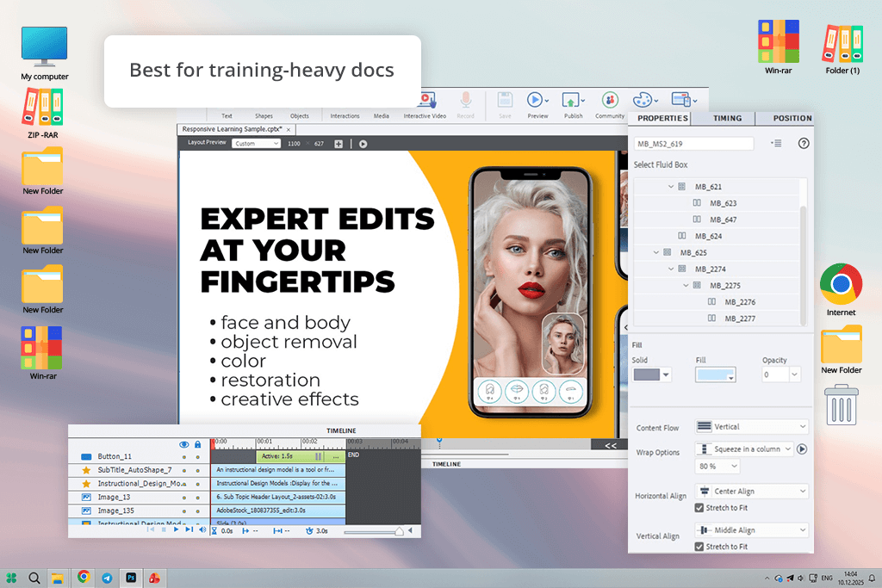Viewport: 882px width, 588px height.
Task: Click the timeline rewind to start button
Action: pyautogui.click(x=151, y=529)
